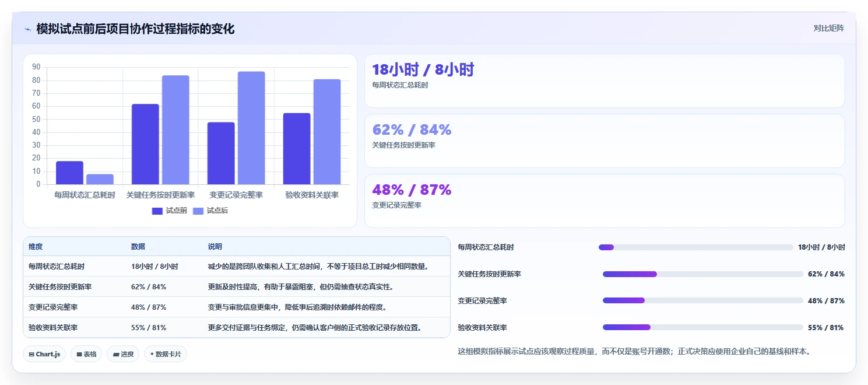Click the 试点前 bar for 关键任务按时更新率
The width and height of the screenshot is (868, 385).
coord(145,144)
